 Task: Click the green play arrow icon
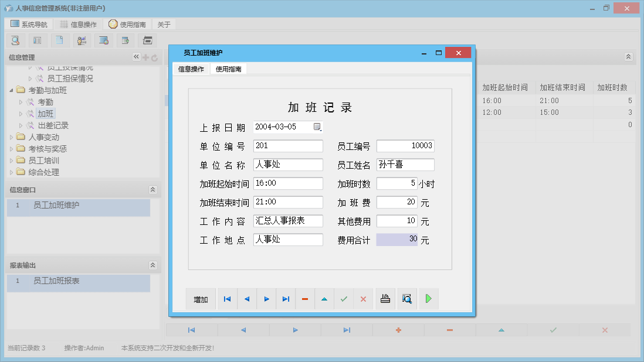[x=429, y=299]
